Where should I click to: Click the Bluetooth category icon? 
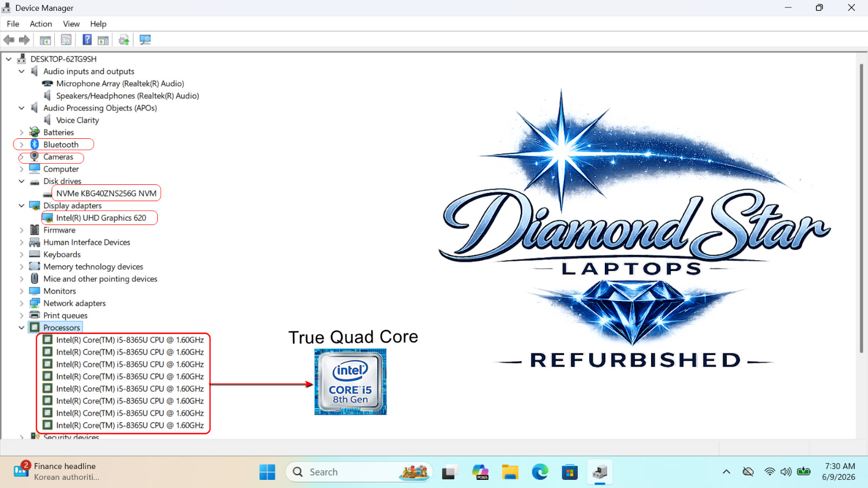pyautogui.click(x=35, y=144)
